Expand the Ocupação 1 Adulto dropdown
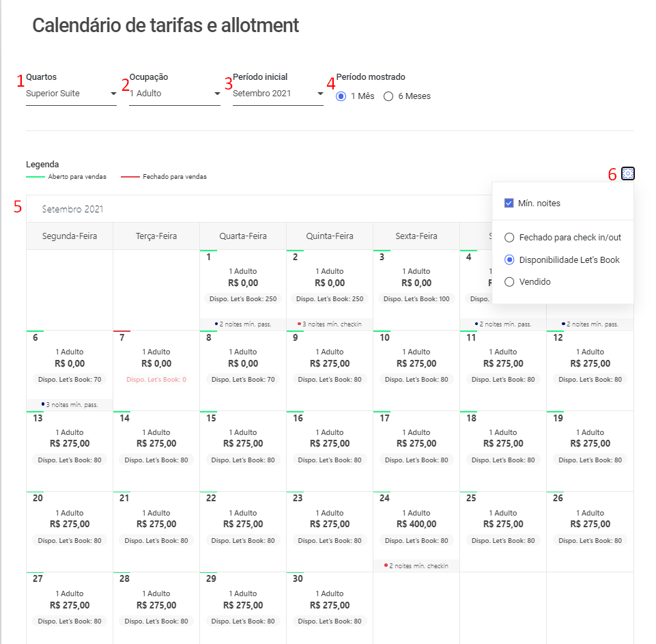 pyautogui.click(x=175, y=94)
